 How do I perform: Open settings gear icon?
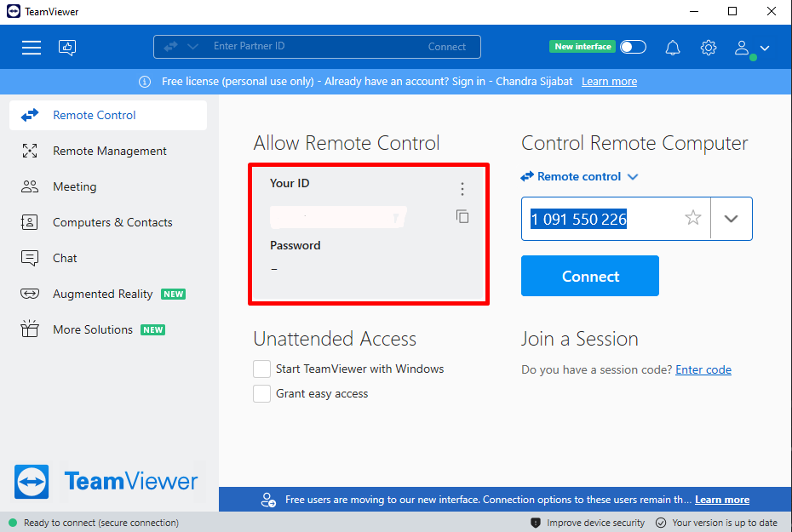(x=709, y=48)
